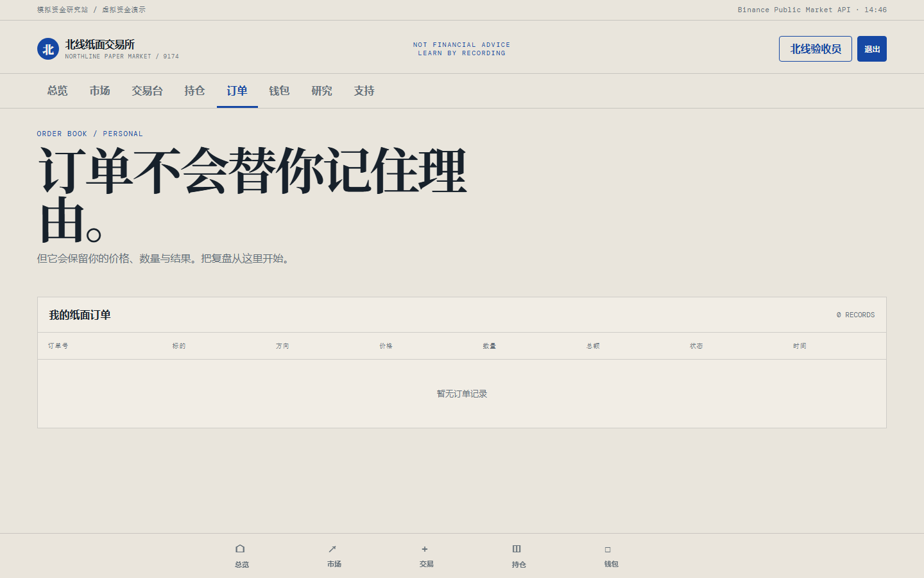Click the 暂无订单记录 empty message

pyautogui.click(x=462, y=394)
